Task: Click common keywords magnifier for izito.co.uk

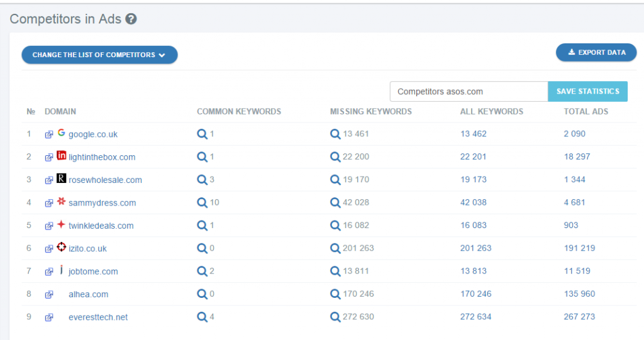Action: 202,248
